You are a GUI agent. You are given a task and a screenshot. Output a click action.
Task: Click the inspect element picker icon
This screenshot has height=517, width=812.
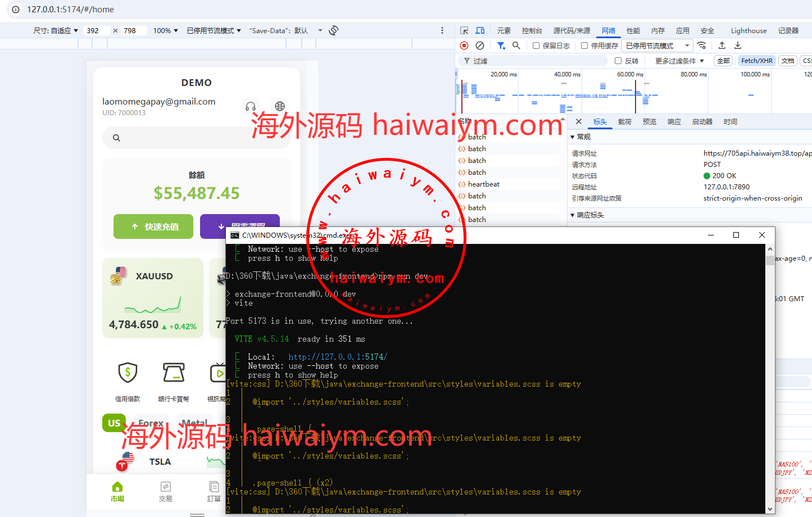click(x=464, y=30)
